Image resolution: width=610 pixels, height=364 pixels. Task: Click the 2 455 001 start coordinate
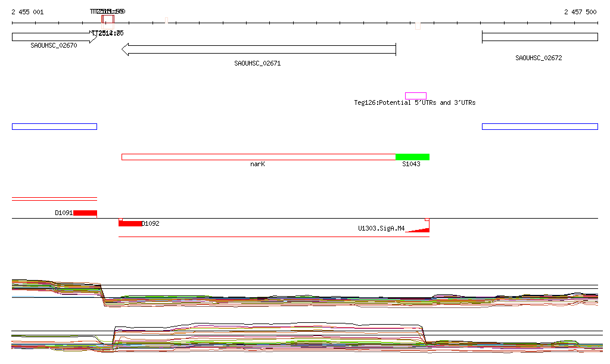27,12
